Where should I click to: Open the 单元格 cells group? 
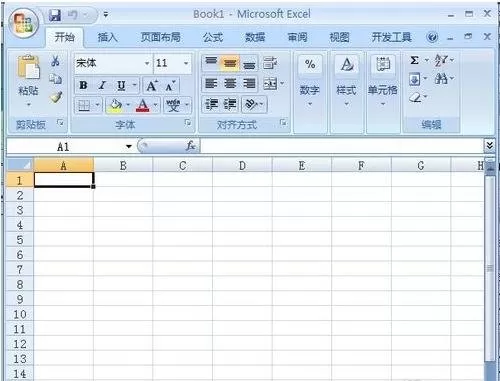click(383, 80)
